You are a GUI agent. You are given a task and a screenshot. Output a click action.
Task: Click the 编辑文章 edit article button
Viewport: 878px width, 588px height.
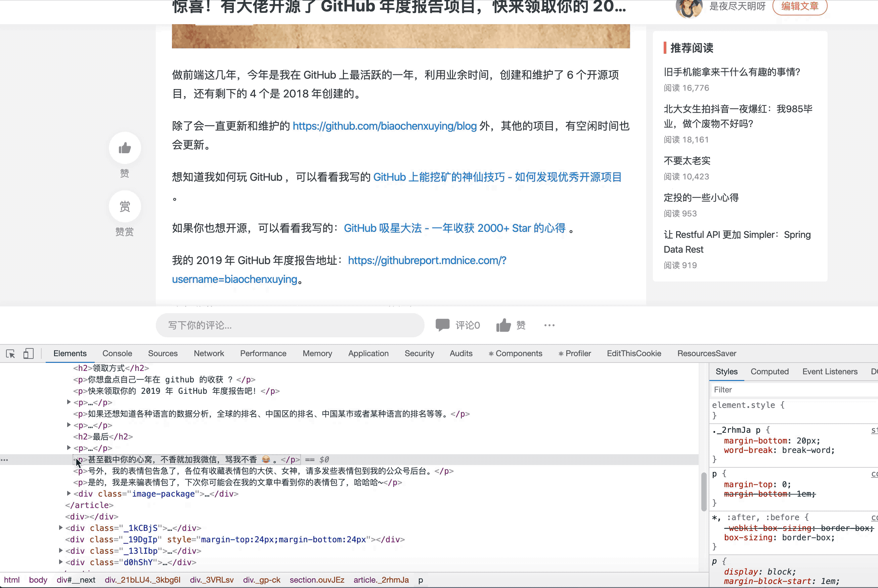tap(800, 6)
